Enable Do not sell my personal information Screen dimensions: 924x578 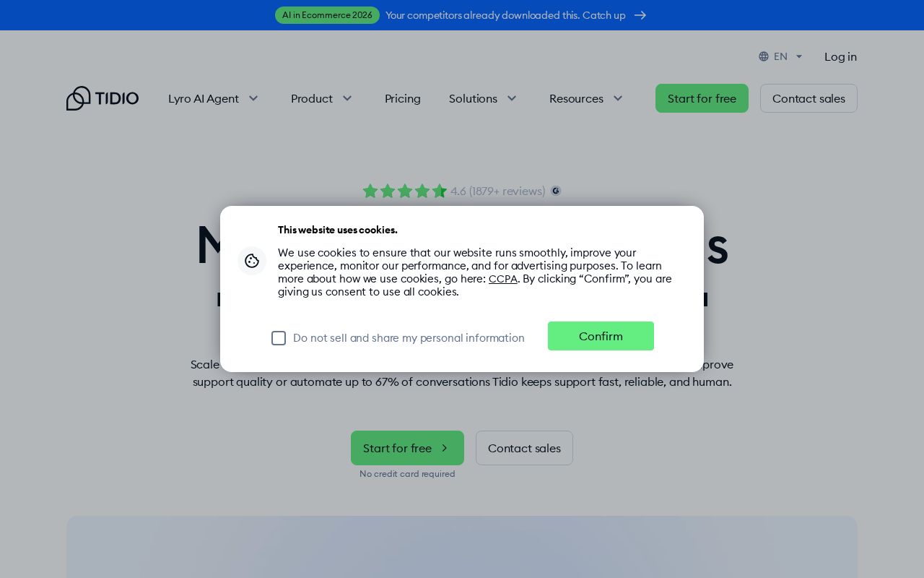[x=279, y=338]
